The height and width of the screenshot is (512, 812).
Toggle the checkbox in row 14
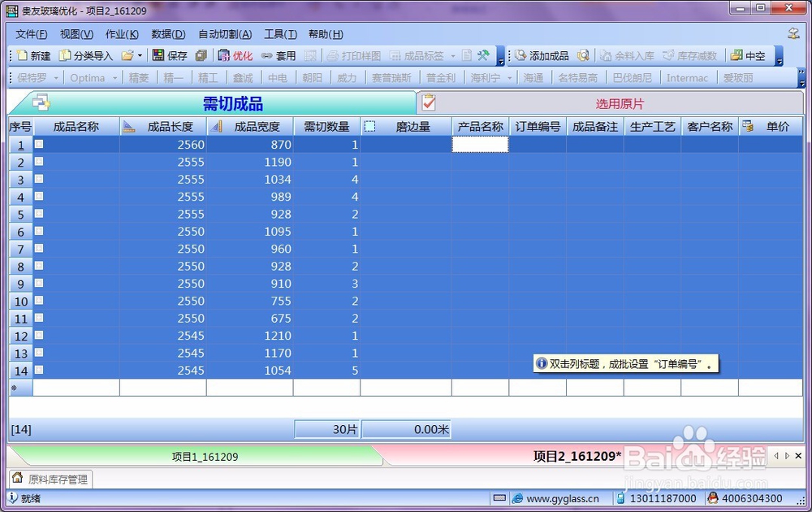click(39, 370)
